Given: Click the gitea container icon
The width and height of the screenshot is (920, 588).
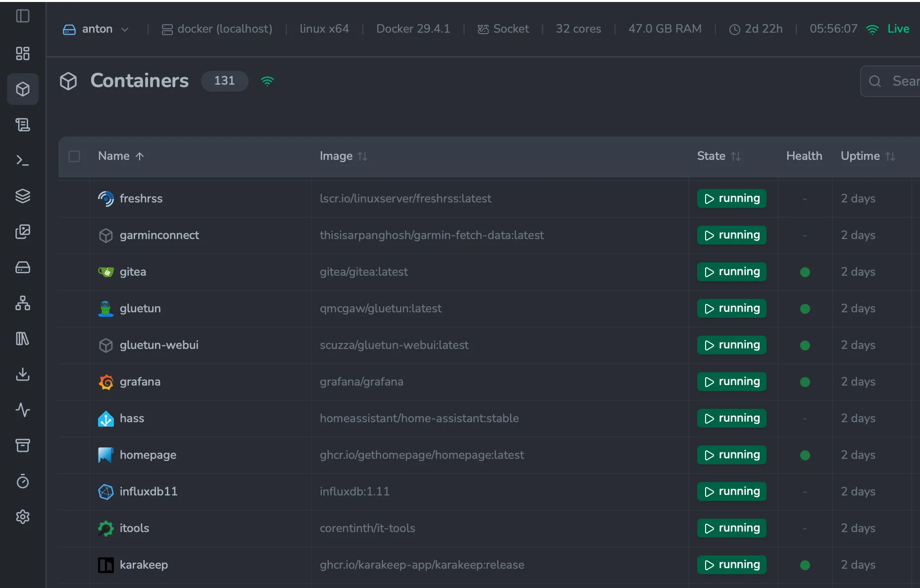Looking at the screenshot, I should point(106,272).
